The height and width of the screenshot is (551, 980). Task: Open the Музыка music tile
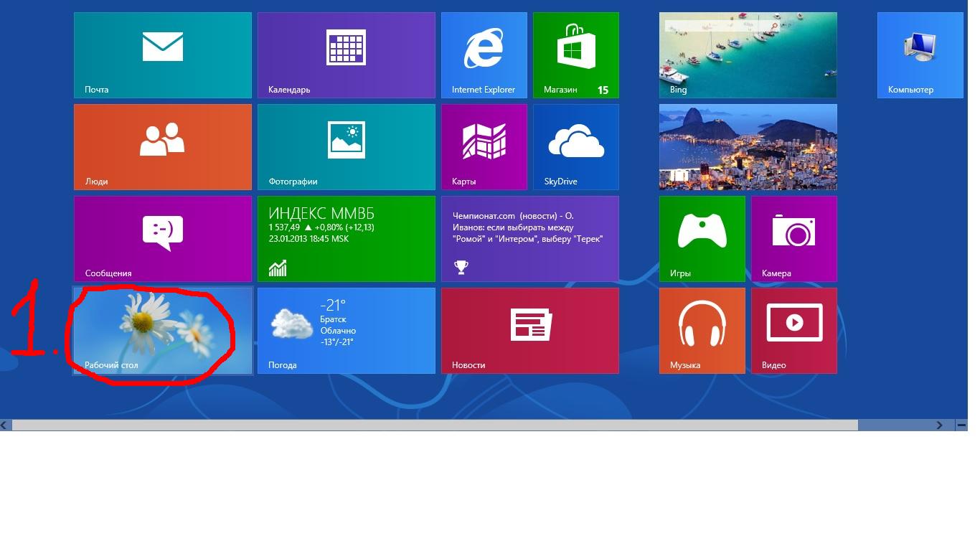point(702,331)
